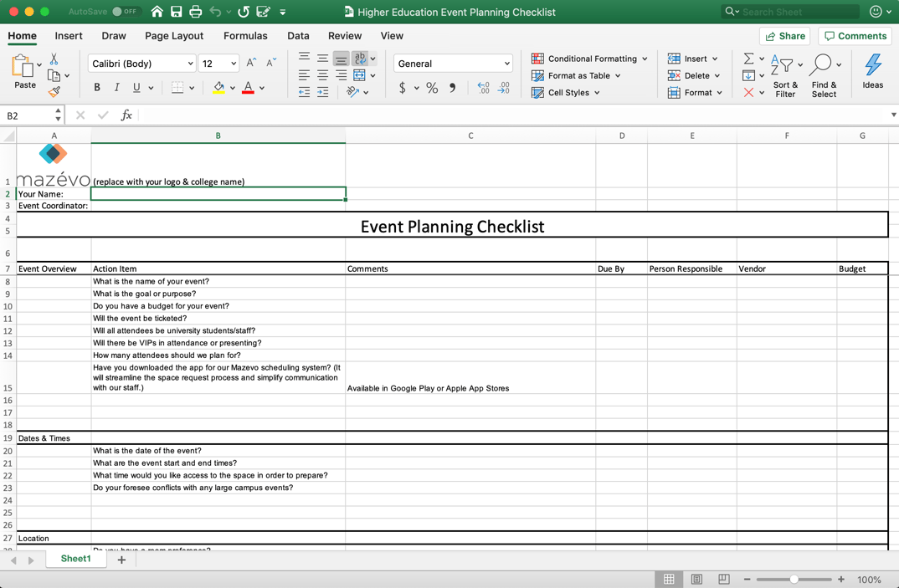Click the comma style icon
Screen dimensions: 899x588
point(453,87)
